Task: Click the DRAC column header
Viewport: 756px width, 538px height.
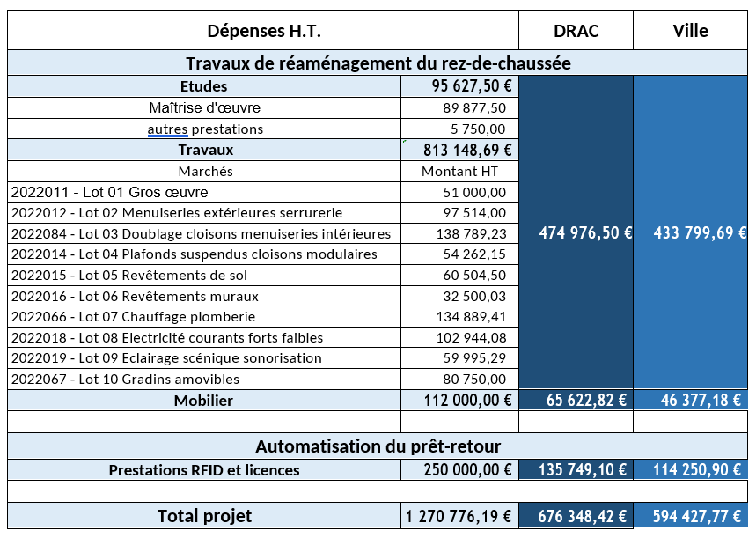Action: point(576,31)
